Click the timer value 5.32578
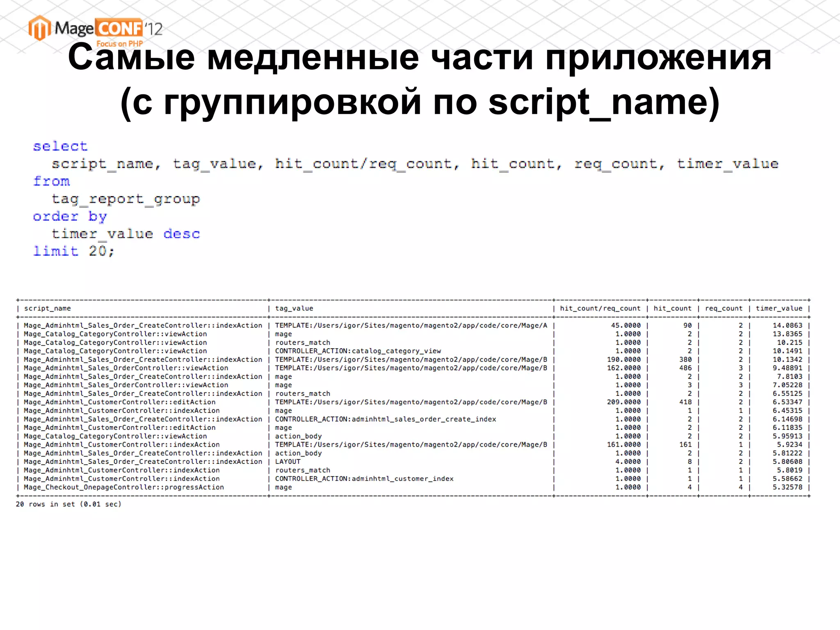This screenshot has width=840, height=630. [x=787, y=487]
